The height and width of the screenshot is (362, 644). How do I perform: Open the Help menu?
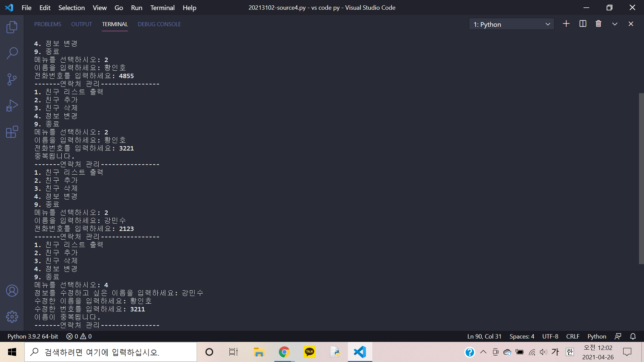tap(190, 7)
